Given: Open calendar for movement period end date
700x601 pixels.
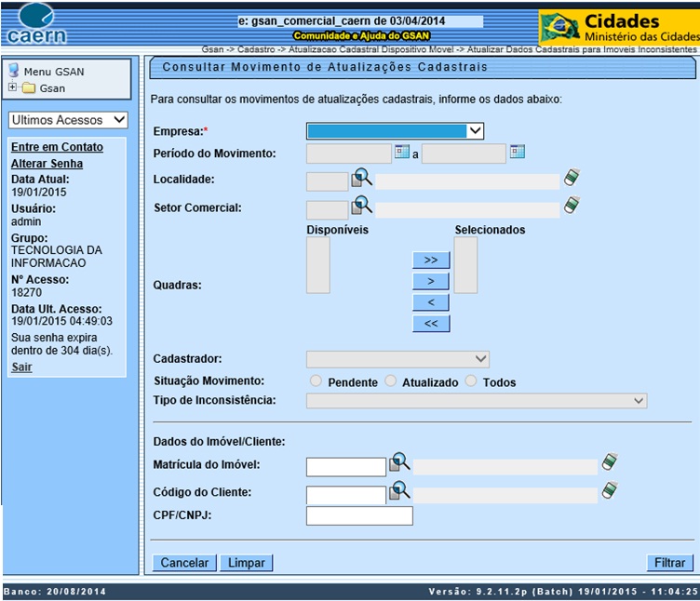Looking at the screenshot, I should [518, 152].
